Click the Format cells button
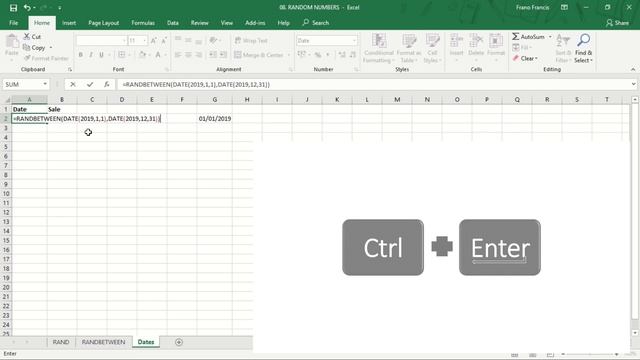 coord(496,48)
